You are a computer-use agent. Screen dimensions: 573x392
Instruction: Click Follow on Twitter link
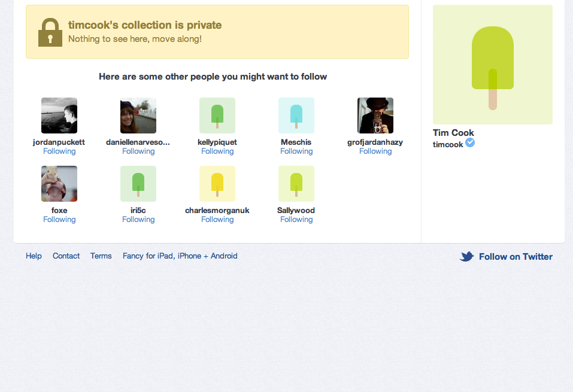[516, 257]
